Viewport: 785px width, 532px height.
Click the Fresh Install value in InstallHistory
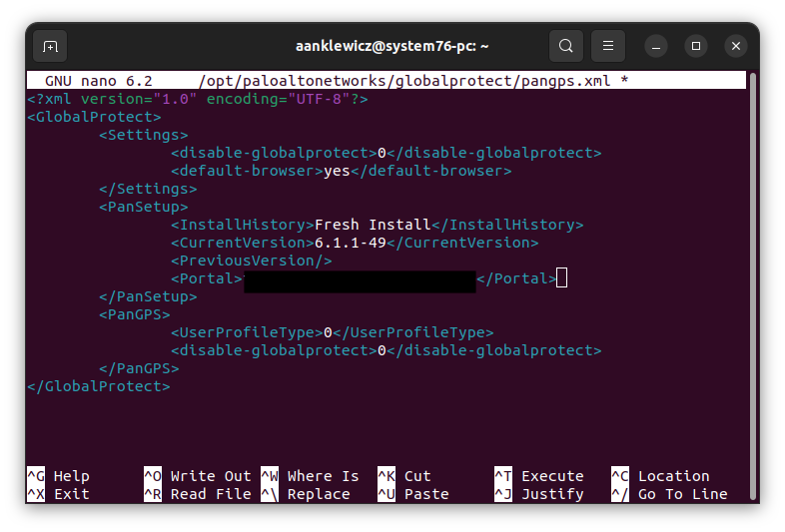373,225
